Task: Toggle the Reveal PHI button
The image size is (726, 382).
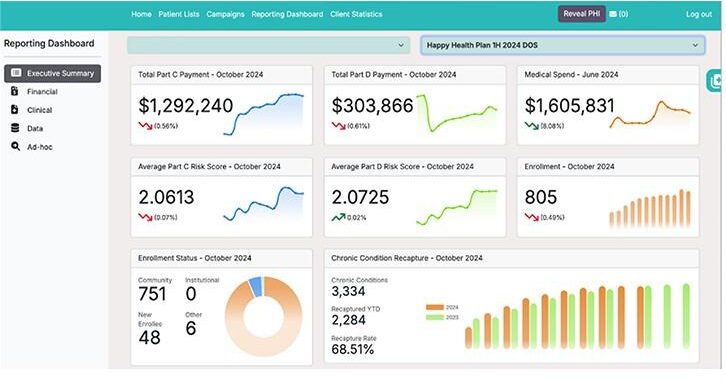Action: click(582, 14)
